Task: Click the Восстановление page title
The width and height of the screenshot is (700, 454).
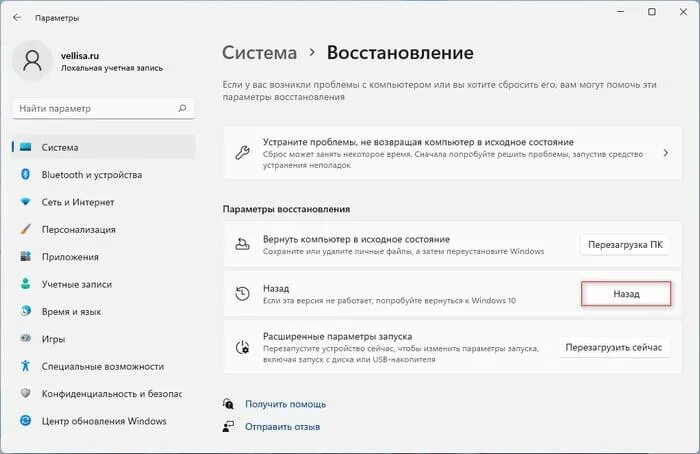Action: tap(400, 53)
